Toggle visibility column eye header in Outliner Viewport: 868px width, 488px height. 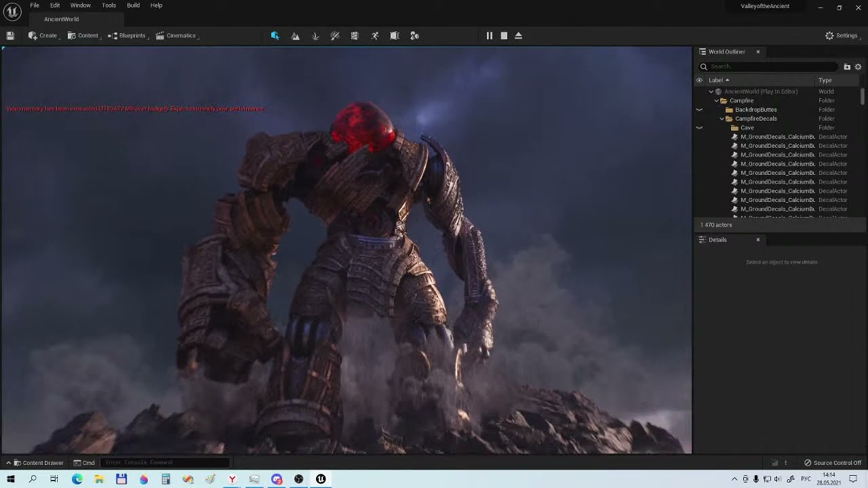point(699,80)
